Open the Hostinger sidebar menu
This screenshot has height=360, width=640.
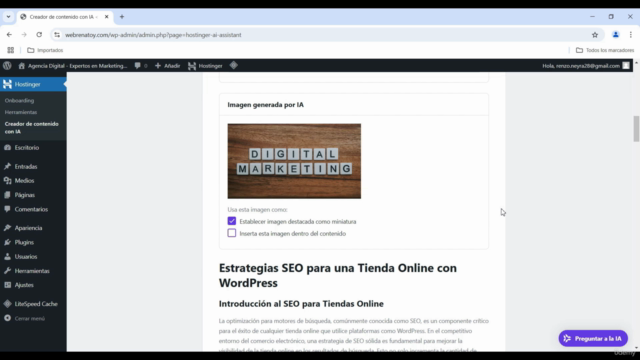click(33, 84)
